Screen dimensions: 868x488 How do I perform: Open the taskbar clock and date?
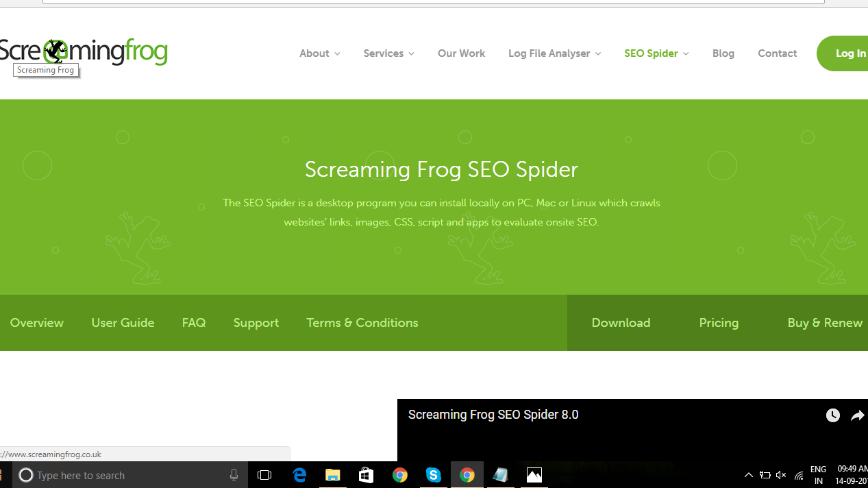click(x=852, y=475)
